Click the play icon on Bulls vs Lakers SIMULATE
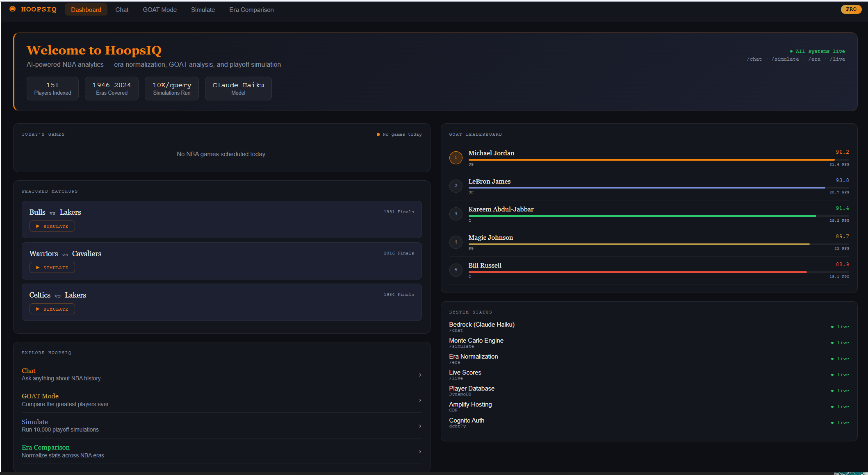Viewport: 868px width, 475px height. tap(38, 226)
